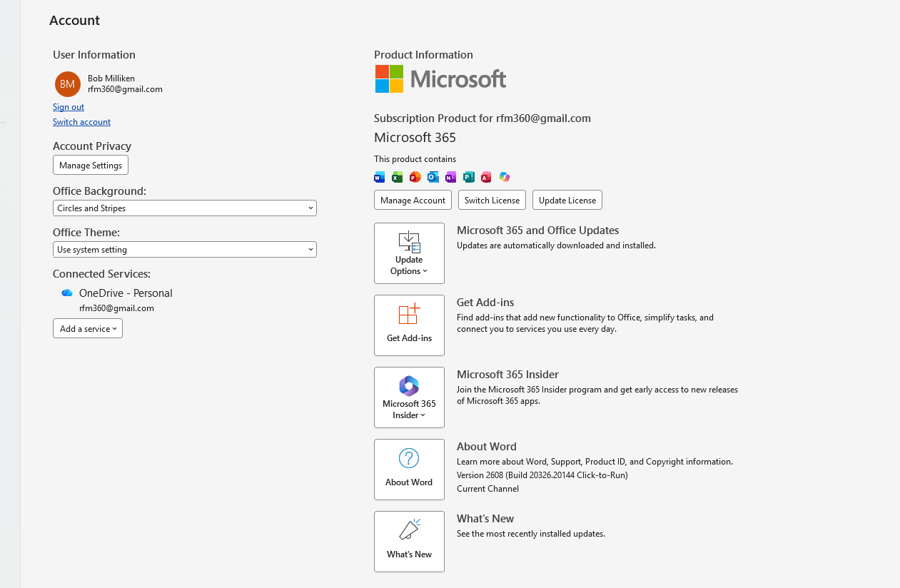Click the user name Bob Milliken
Screen dimensions: 900x588
[x=111, y=78]
